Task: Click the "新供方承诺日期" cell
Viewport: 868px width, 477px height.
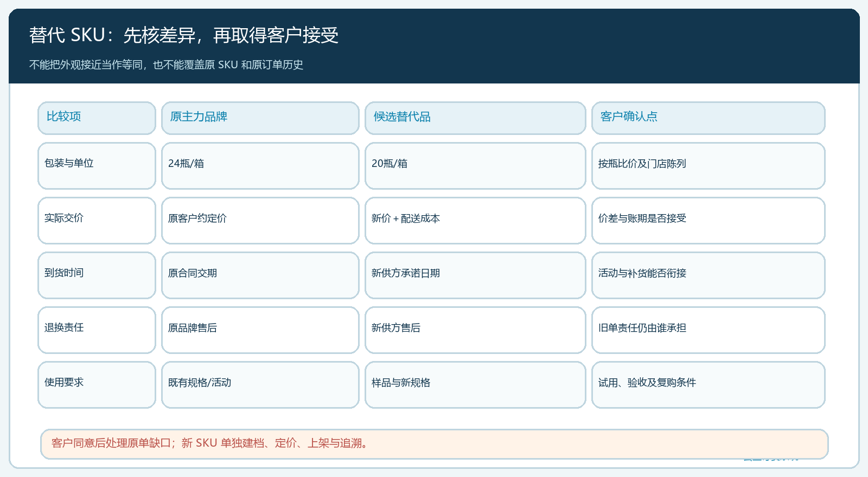Action: point(475,275)
